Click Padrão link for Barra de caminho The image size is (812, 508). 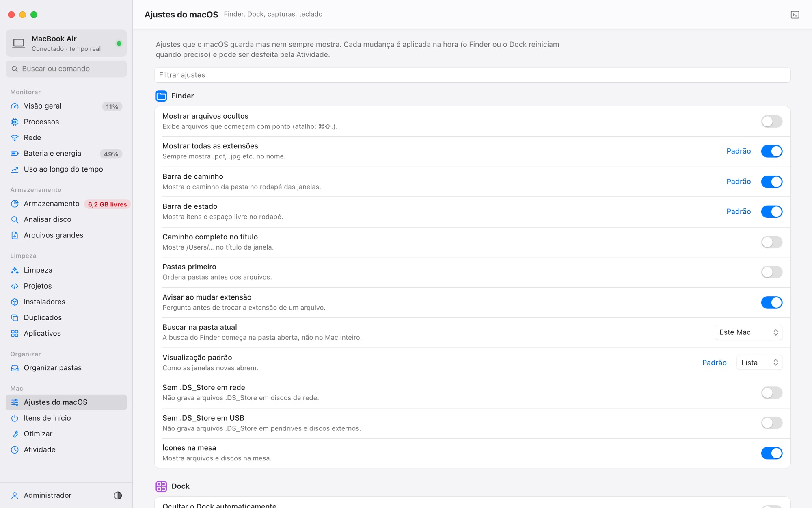739,182
